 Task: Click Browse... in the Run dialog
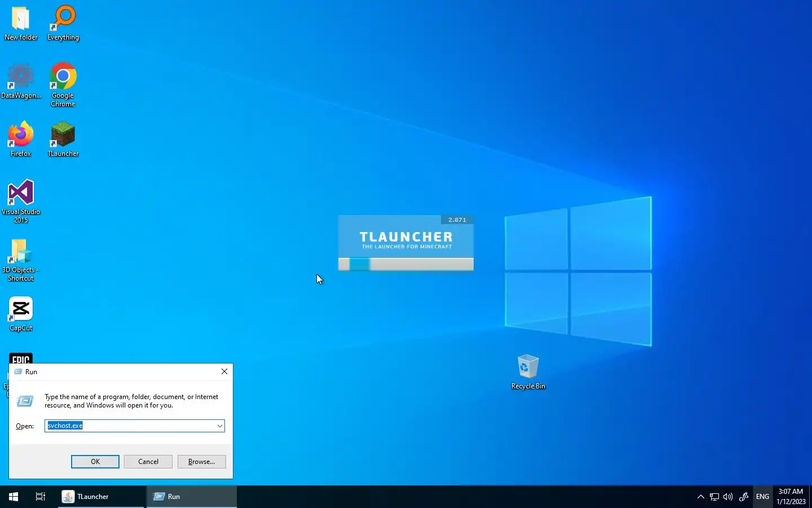pos(202,462)
